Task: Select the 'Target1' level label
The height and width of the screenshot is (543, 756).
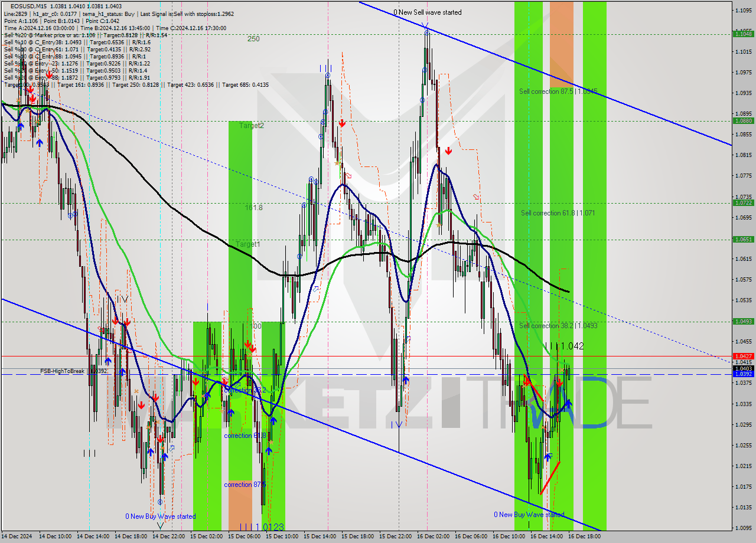Action: tap(248, 244)
